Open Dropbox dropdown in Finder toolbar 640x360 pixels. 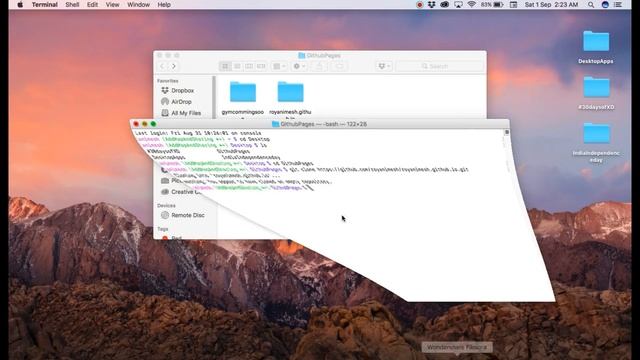[384, 66]
